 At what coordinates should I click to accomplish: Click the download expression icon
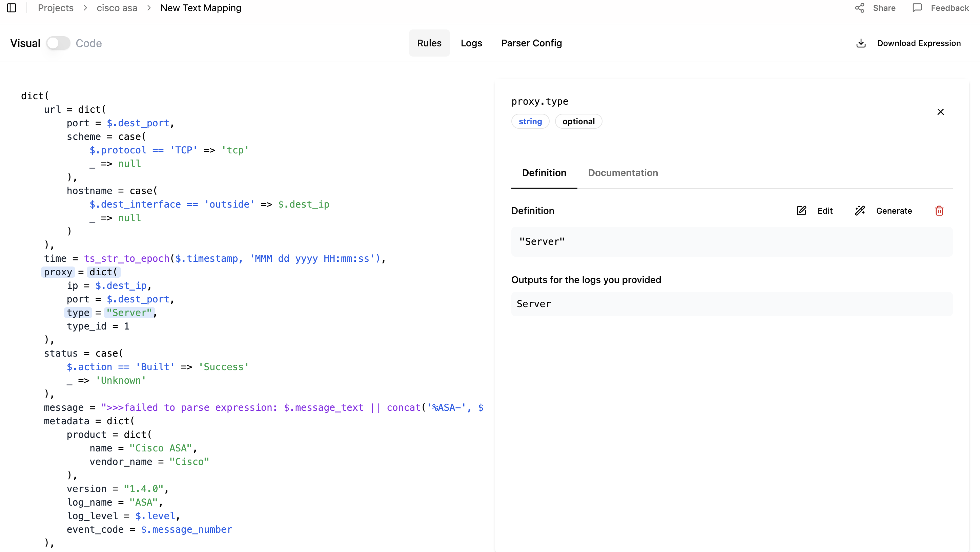861,43
